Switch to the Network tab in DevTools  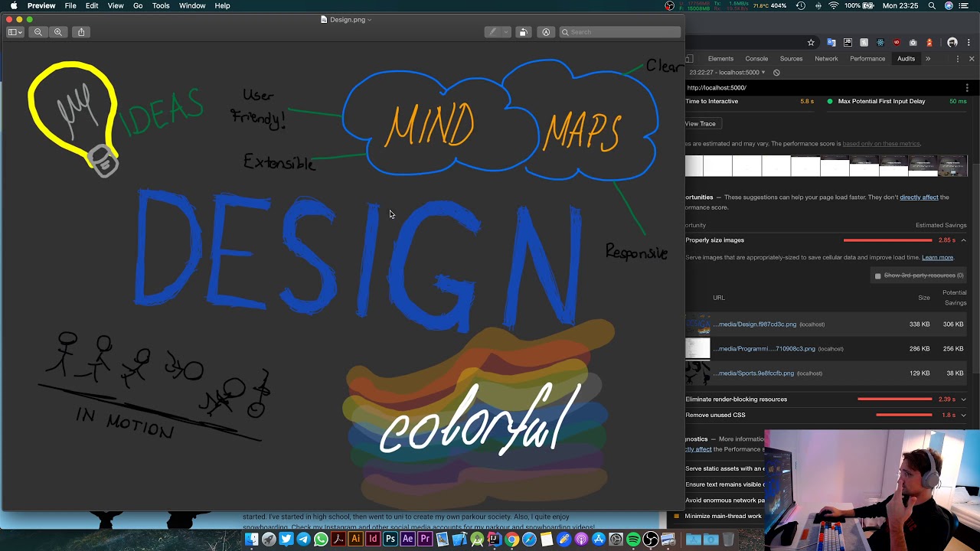point(826,59)
